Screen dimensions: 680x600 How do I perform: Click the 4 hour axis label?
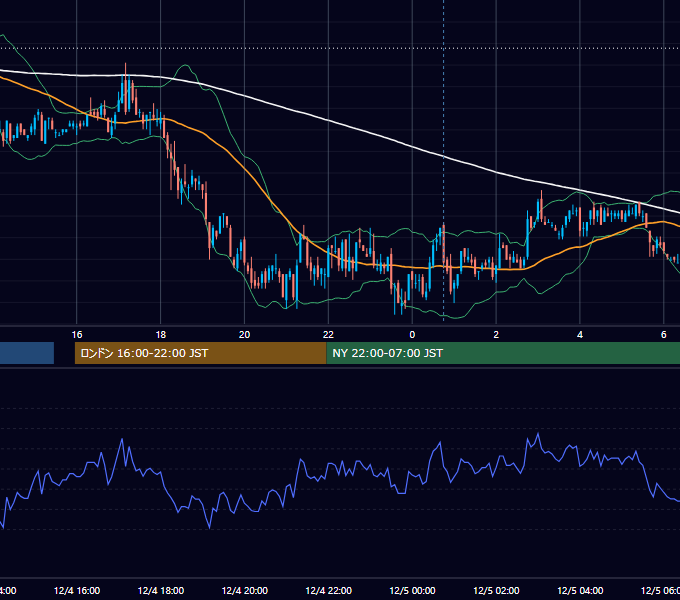pyautogui.click(x=580, y=334)
